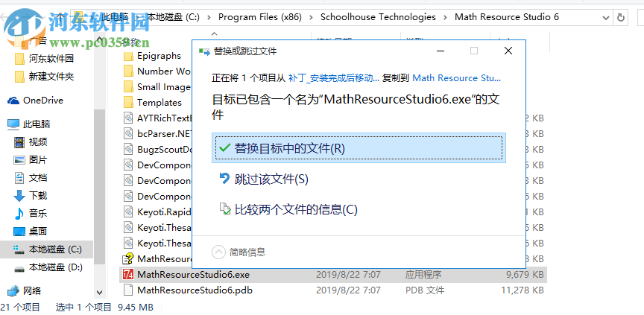This screenshot has width=644, height=315.
Task: Click 网络 network icon in sidebar
Action: [13, 291]
